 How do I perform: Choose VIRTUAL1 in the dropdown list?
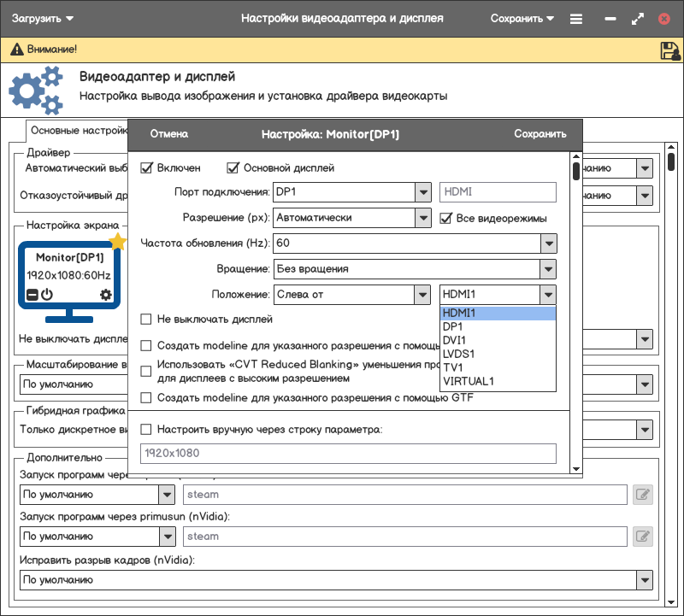[x=469, y=381]
